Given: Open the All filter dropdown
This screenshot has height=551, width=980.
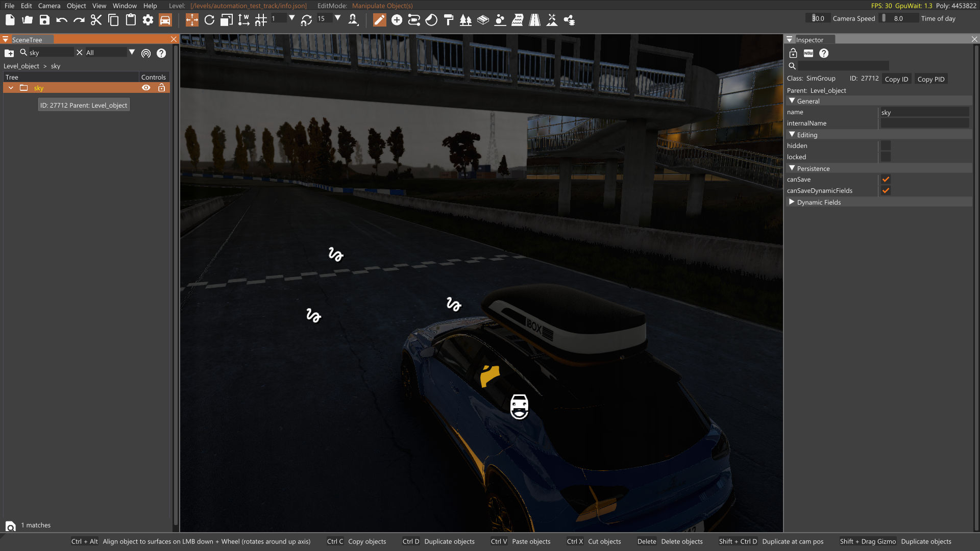Looking at the screenshot, I should [132, 53].
